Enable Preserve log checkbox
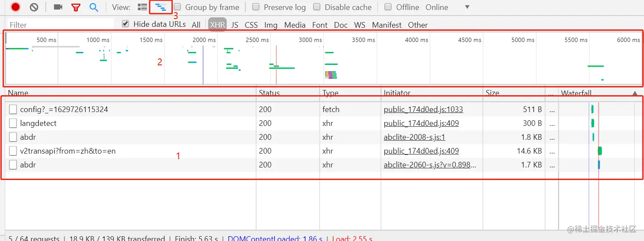Viewport: 644px width, 241px height. [x=256, y=7]
